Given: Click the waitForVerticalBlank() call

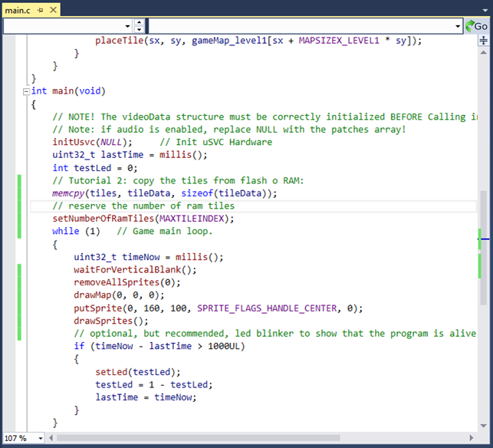Looking at the screenshot, I should [x=135, y=269].
